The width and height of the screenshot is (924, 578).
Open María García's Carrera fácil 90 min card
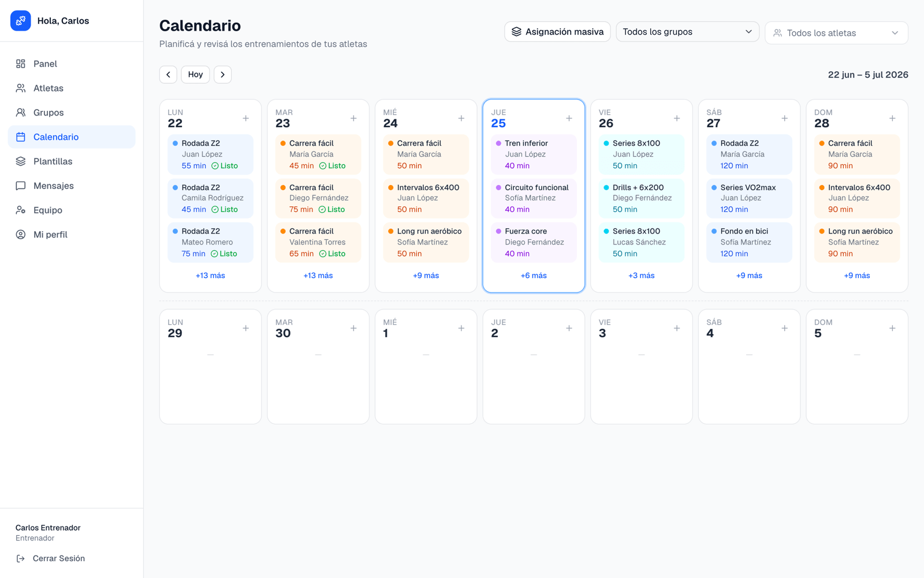(857, 154)
